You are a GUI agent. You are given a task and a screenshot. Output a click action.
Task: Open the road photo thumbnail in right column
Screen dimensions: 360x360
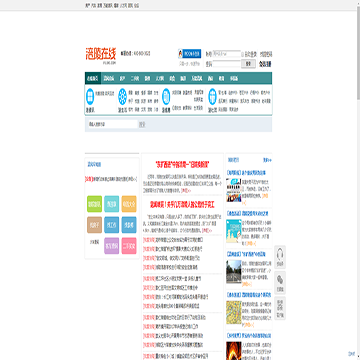tap(234, 271)
